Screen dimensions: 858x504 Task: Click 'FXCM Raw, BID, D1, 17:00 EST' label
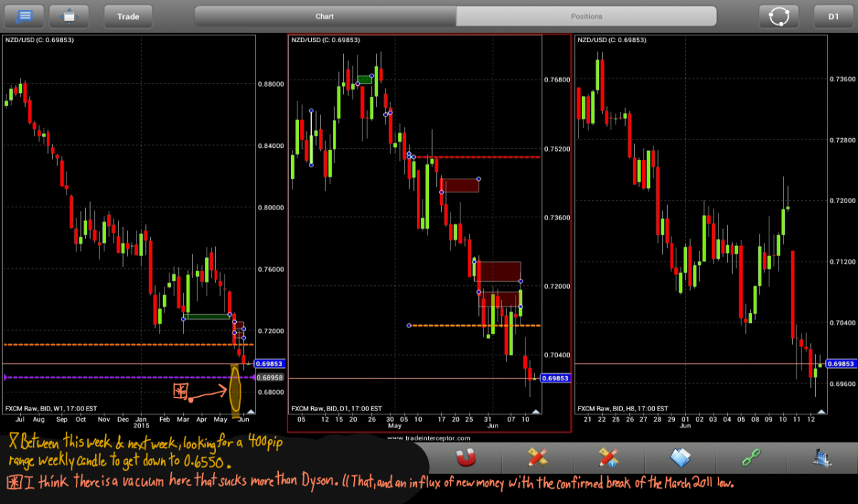click(x=336, y=408)
